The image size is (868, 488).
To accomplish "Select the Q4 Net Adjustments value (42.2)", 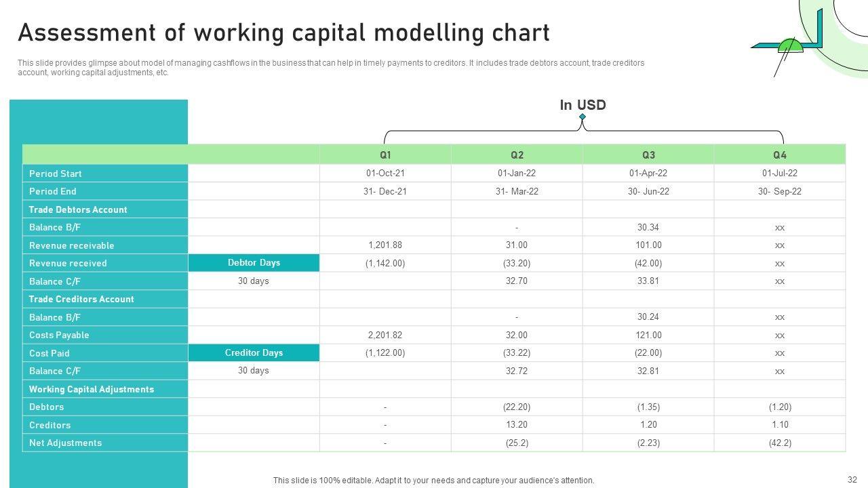I will (x=780, y=443).
